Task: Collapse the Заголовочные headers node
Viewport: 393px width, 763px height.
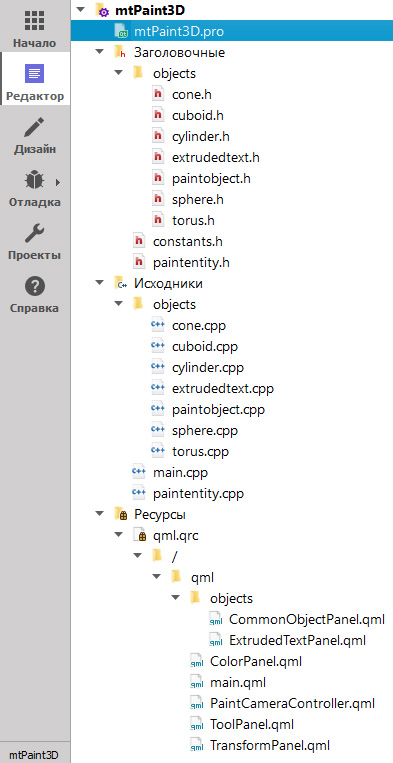Action: pyautogui.click(x=100, y=52)
